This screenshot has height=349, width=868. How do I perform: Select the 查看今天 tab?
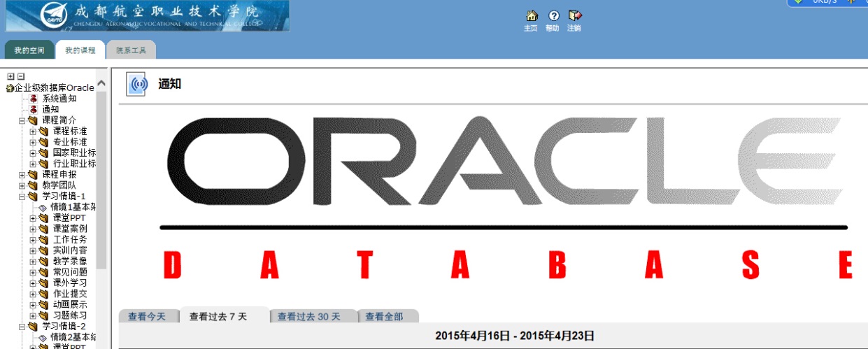coord(148,316)
